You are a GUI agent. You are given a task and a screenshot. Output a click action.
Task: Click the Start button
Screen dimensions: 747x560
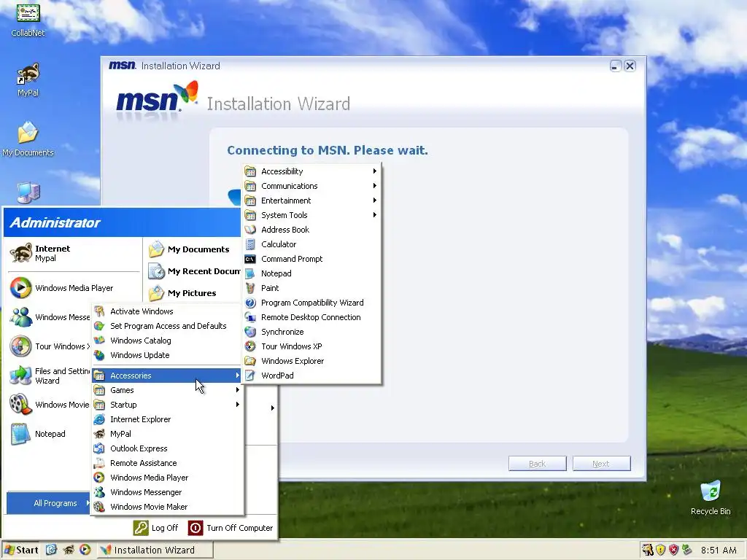tap(21, 550)
